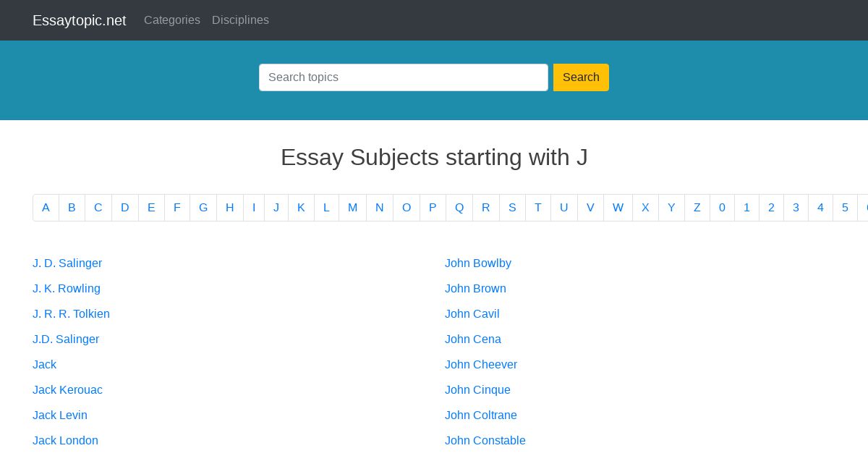Select digit 5 in the pager
Viewport: 868px width, 456px height.
click(845, 208)
